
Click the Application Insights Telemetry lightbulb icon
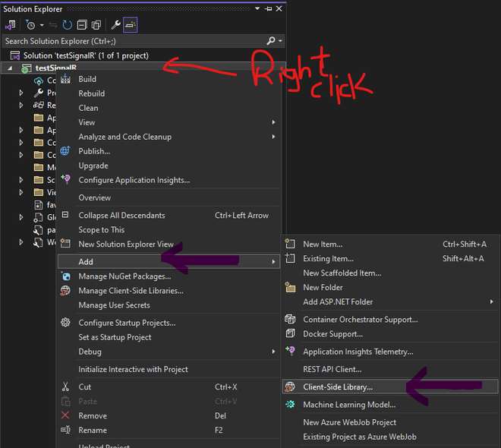[x=290, y=351]
